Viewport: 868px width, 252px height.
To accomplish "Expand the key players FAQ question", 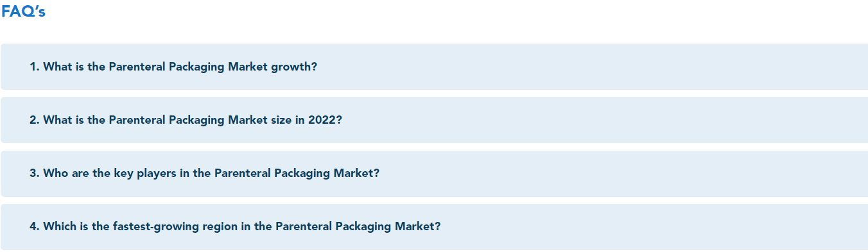I will (434, 173).
